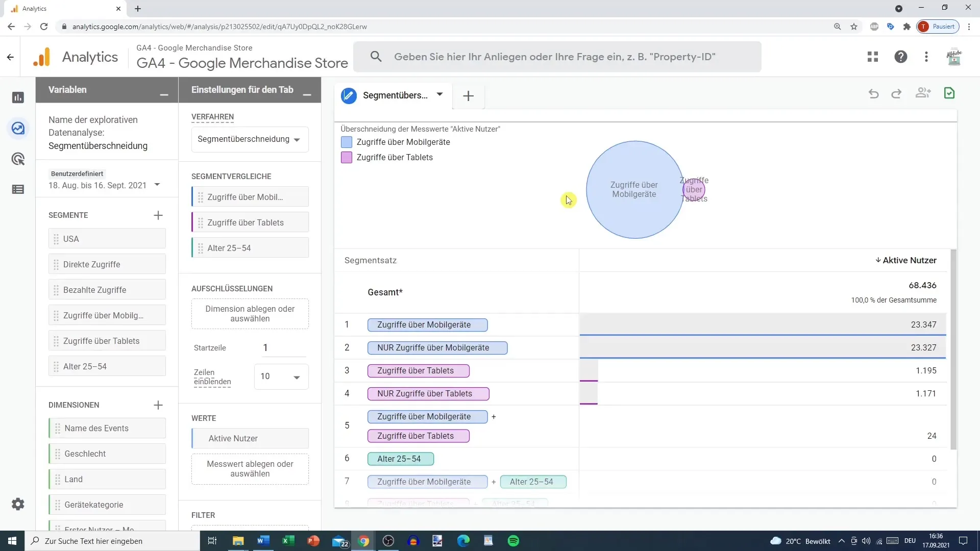Click the Dimension ablegen oder auswählen box
This screenshot has height=551, width=980.
(250, 314)
